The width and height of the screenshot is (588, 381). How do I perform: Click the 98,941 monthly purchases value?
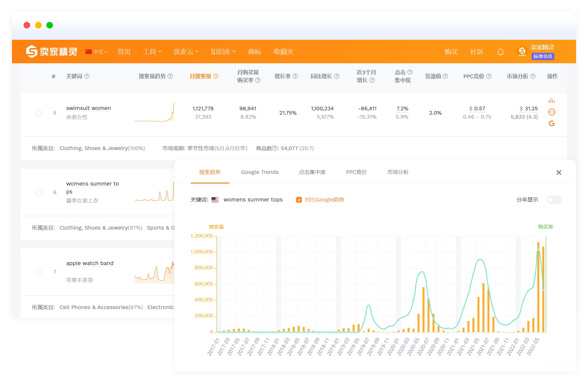coord(248,109)
